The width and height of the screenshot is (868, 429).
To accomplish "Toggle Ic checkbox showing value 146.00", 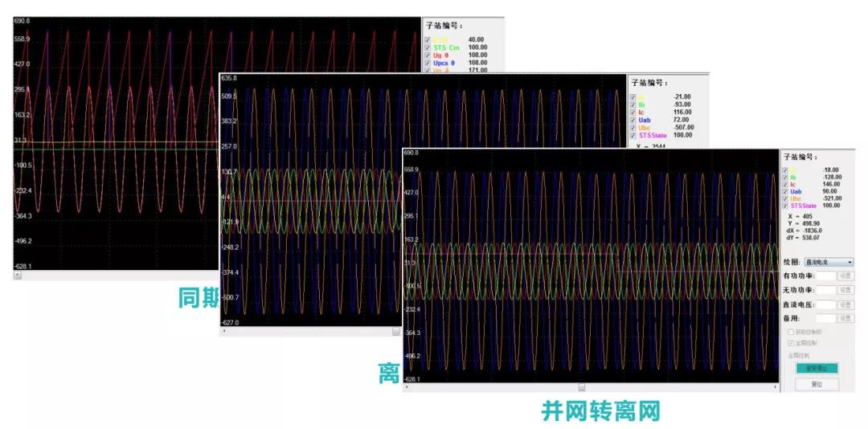I will coord(787,184).
